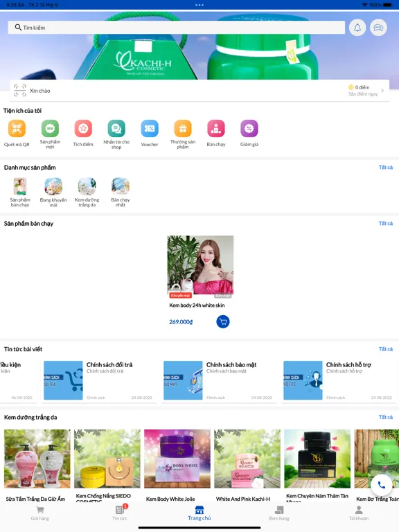
Task: Tap the Wi-Fi status icon
Action: click(x=365, y=5)
